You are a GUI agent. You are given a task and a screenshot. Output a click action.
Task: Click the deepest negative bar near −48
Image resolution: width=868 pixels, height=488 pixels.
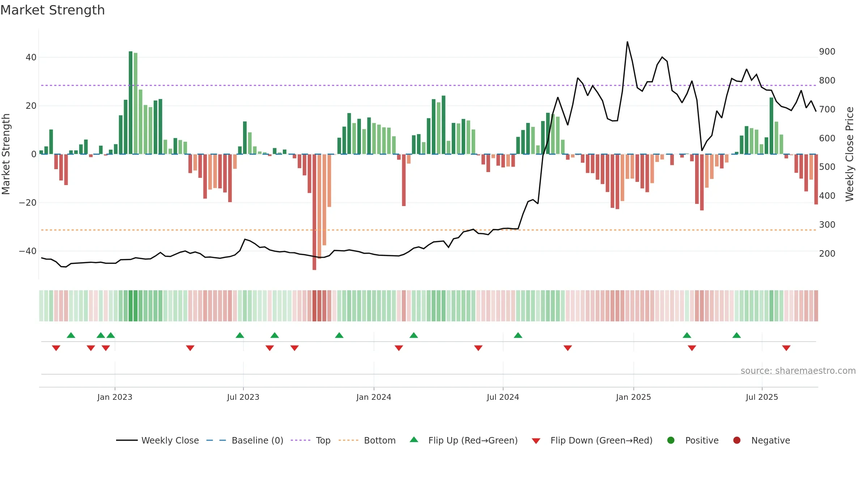click(314, 212)
